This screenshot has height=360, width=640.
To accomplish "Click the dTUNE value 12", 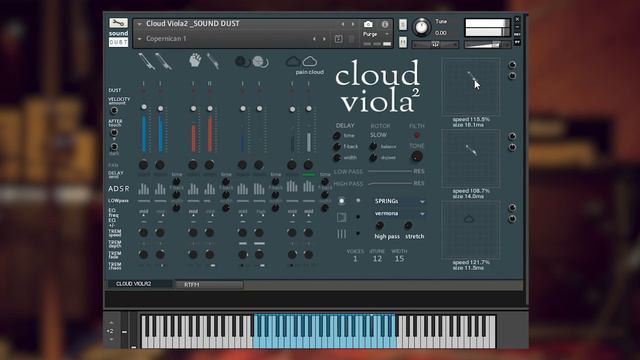I will 377,259.
